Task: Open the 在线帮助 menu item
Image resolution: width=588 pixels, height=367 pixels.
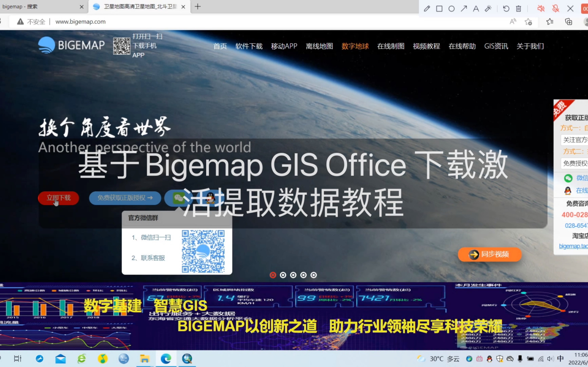Action: click(462, 46)
